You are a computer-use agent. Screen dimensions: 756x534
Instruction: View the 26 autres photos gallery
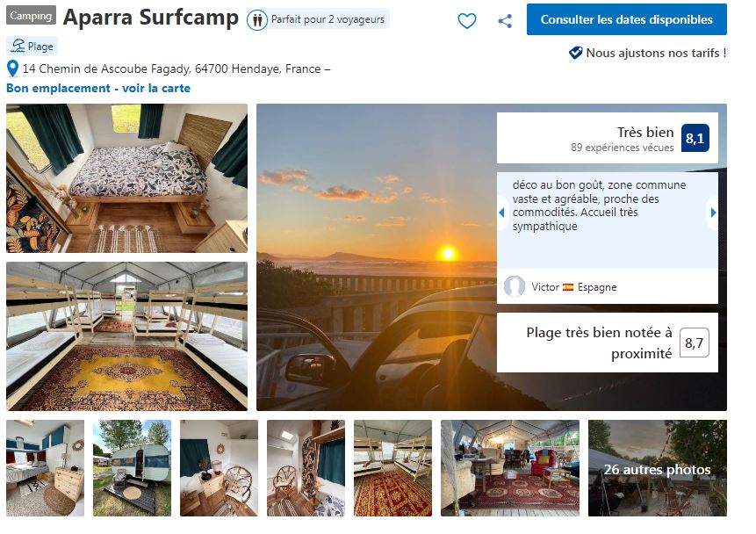pyautogui.click(x=657, y=469)
